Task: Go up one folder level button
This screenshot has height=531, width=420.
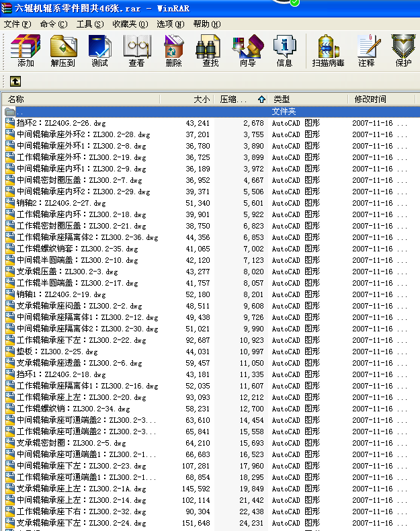Action: pyautogui.click(x=15, y=81)
